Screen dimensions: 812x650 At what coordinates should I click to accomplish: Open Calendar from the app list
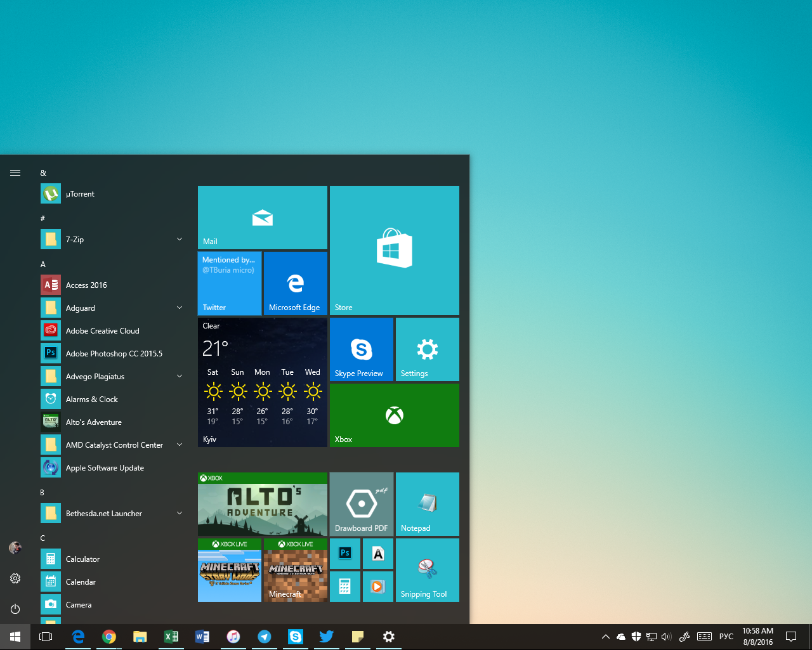[112, 582]
